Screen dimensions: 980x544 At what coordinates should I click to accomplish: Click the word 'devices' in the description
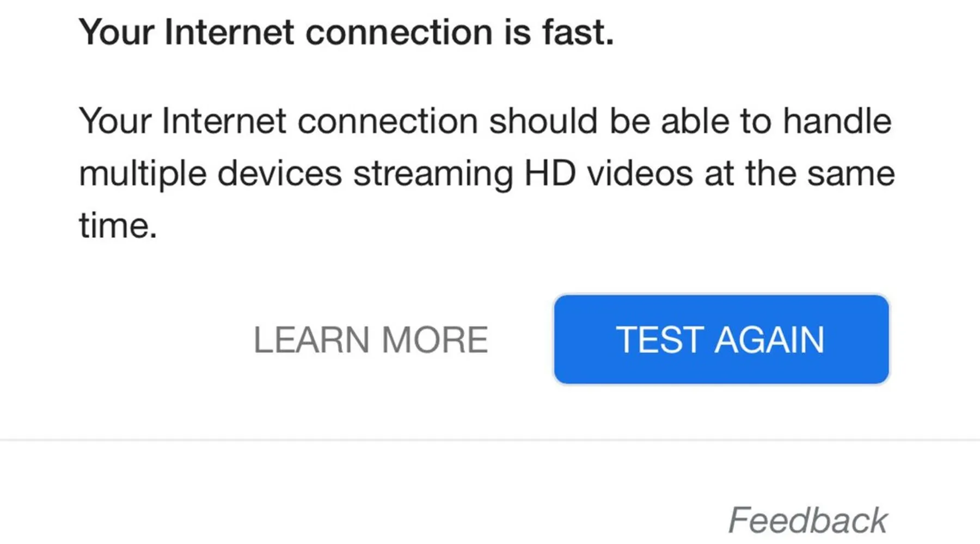click(279, 174)
